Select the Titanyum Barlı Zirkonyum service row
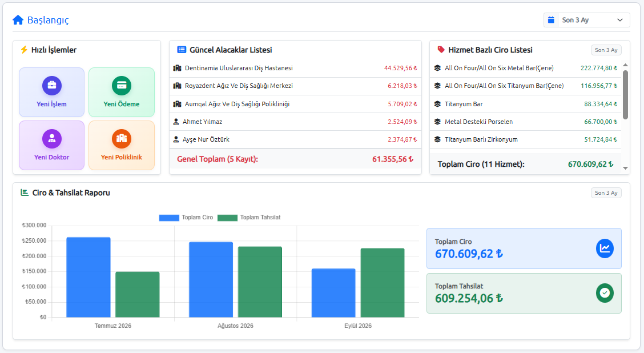This screenshot has width=644, height=353. 526,139
